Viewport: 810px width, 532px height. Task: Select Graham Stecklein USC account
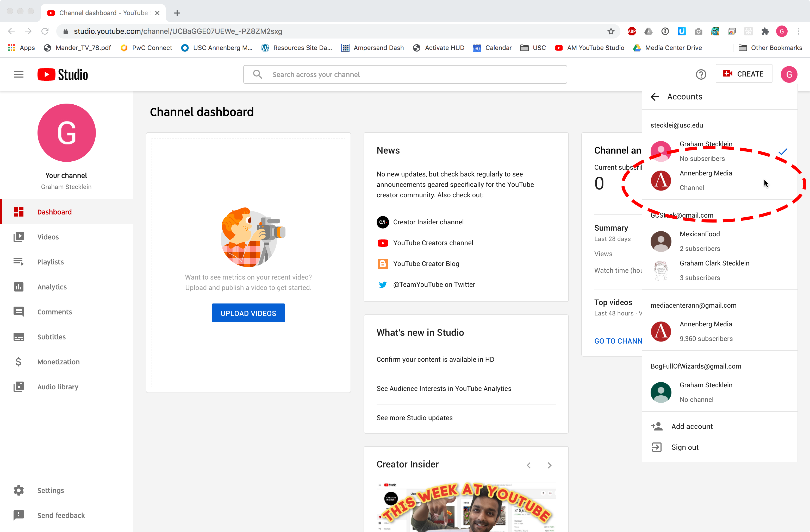(x=706, y=151)
